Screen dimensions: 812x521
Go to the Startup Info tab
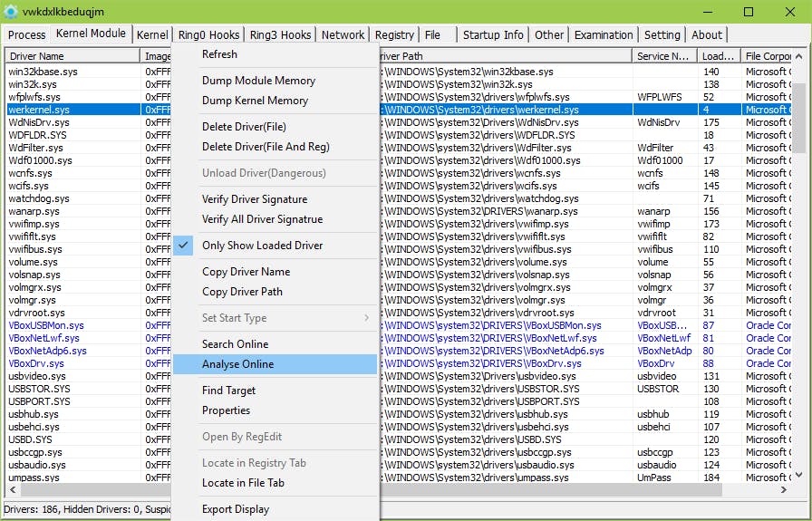(493, 35)
